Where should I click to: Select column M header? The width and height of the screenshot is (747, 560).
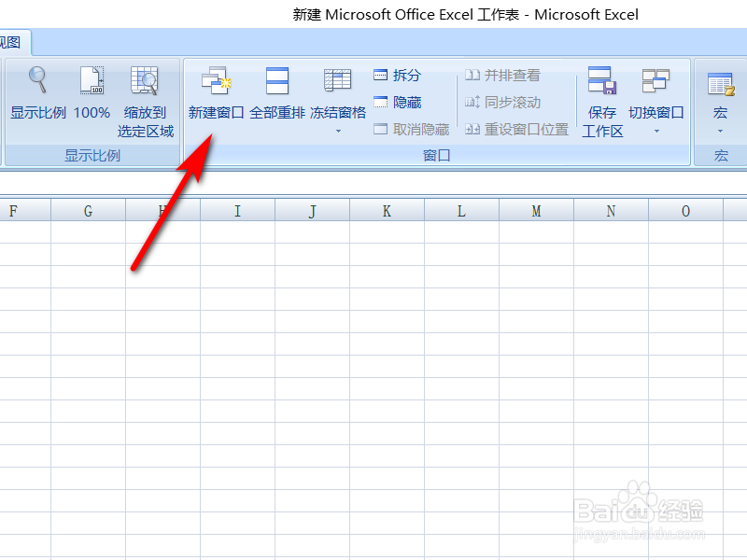[x=536, y=211]
